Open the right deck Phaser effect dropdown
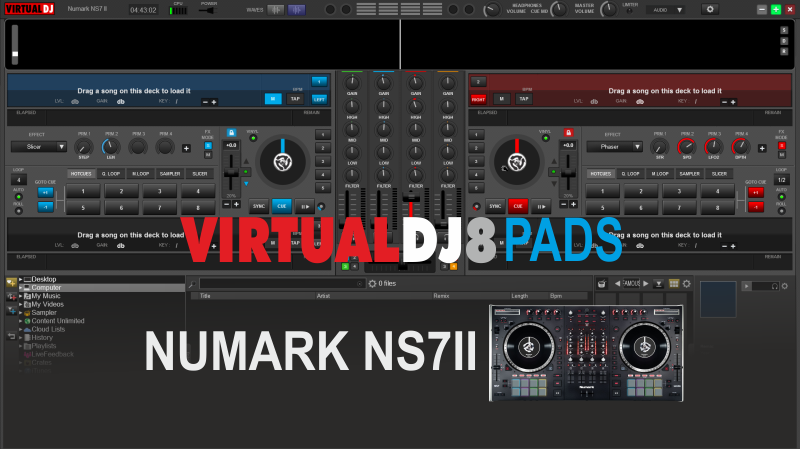This screenshot has height=449, width=800. (x=614, y=147)
